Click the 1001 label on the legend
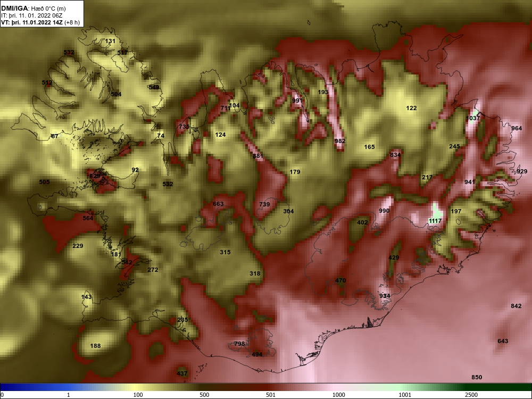532x399 pixels. click(x=405, y=395)
